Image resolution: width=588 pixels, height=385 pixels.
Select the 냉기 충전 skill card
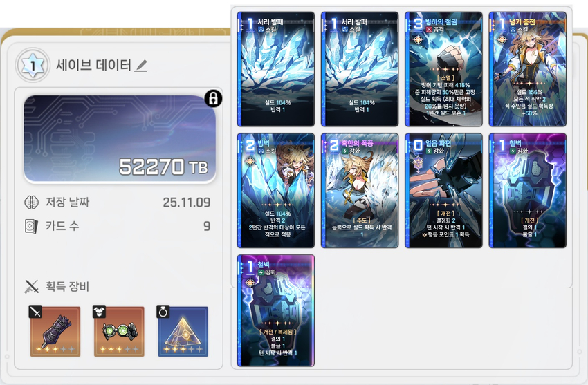(x=528, y=69)
